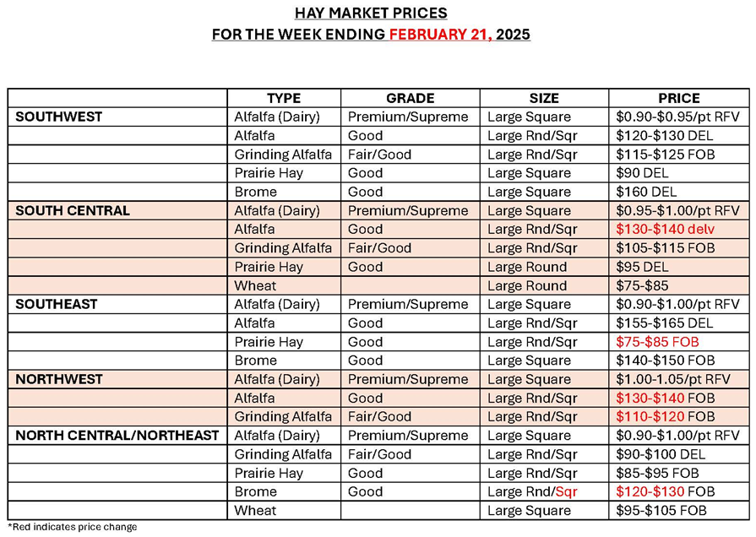
Task: Click the Red indicates price change footnote
Action: (72, 528)
